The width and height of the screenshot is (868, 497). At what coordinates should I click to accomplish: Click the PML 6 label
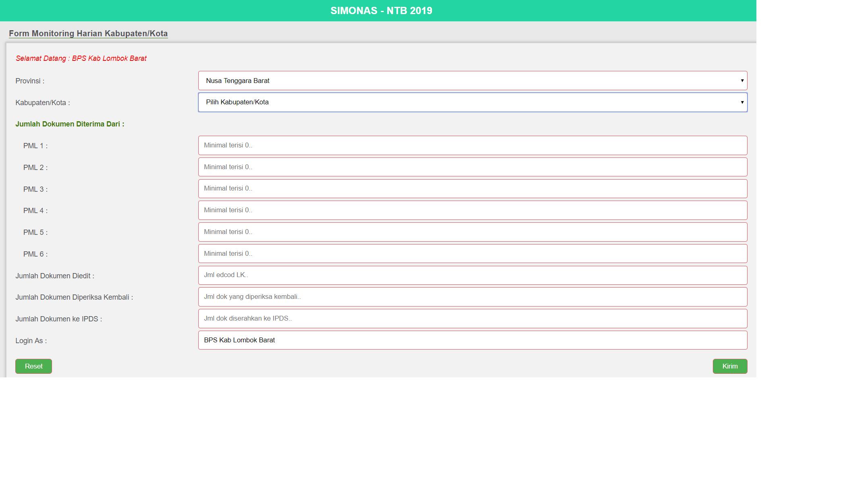[x=35, y=254]
